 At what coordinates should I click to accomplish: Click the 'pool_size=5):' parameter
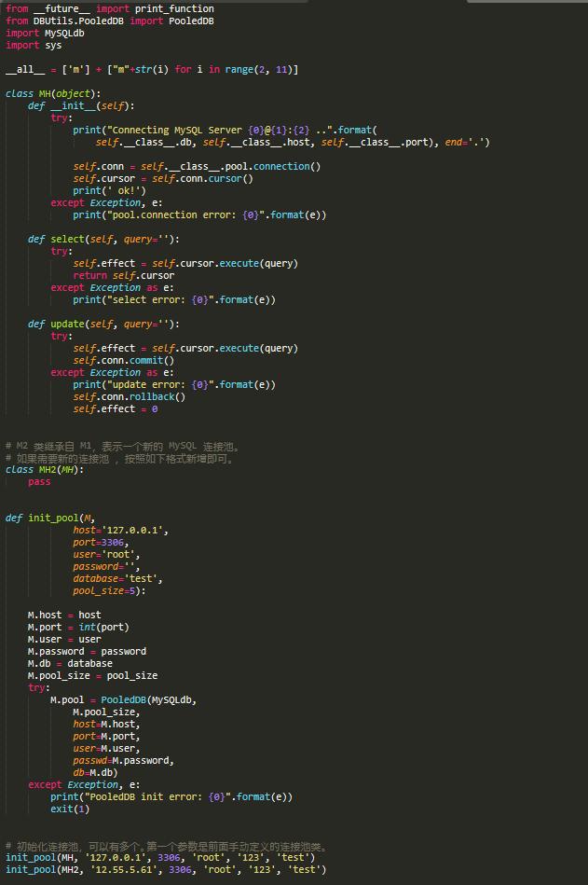(109, 591)
